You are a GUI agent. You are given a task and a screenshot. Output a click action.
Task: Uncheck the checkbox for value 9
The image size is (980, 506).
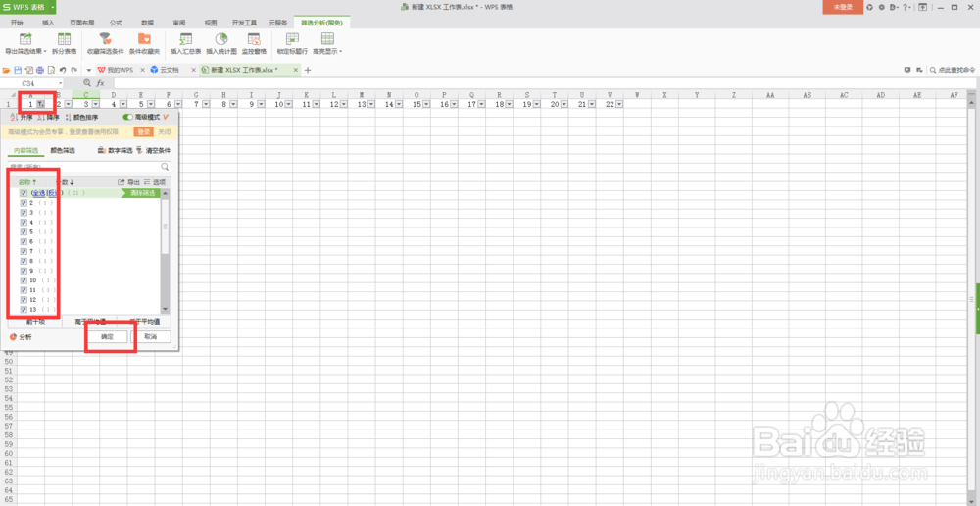[x=24, y=271]
